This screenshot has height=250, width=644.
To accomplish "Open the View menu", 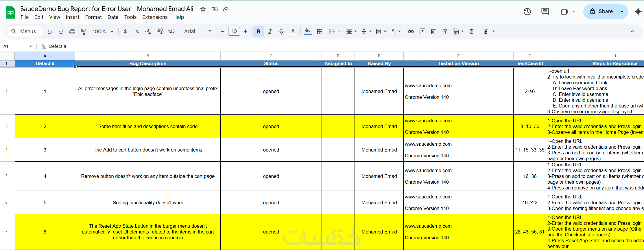I will 55,17.
